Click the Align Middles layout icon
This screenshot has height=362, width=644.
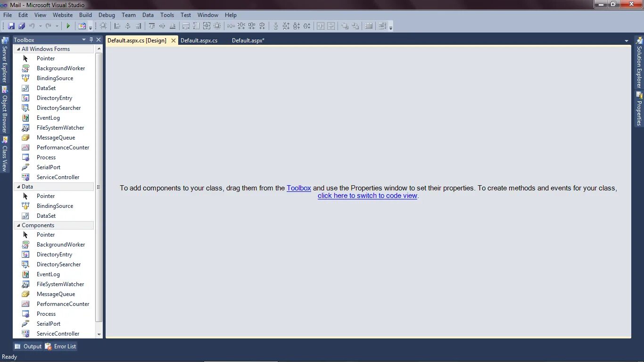[x=162, y=26]
